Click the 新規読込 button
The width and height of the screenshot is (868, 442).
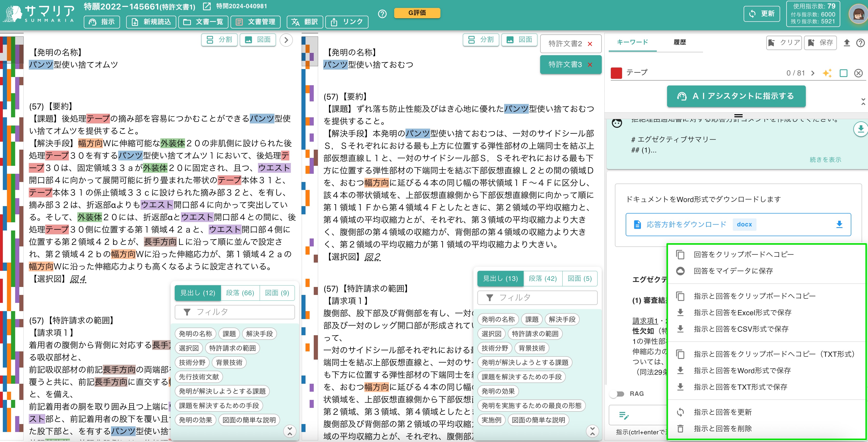pyautogui.click(x=151, y=22)
